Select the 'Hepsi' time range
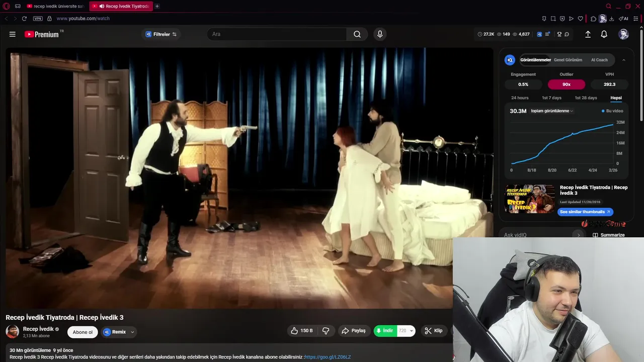644x362 pixels. [616, 98]
